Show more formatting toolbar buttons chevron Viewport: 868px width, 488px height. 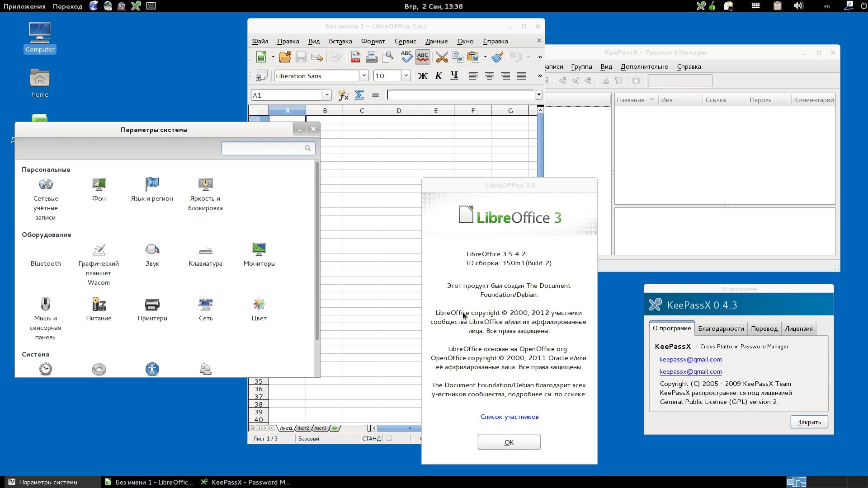point(540,76)
